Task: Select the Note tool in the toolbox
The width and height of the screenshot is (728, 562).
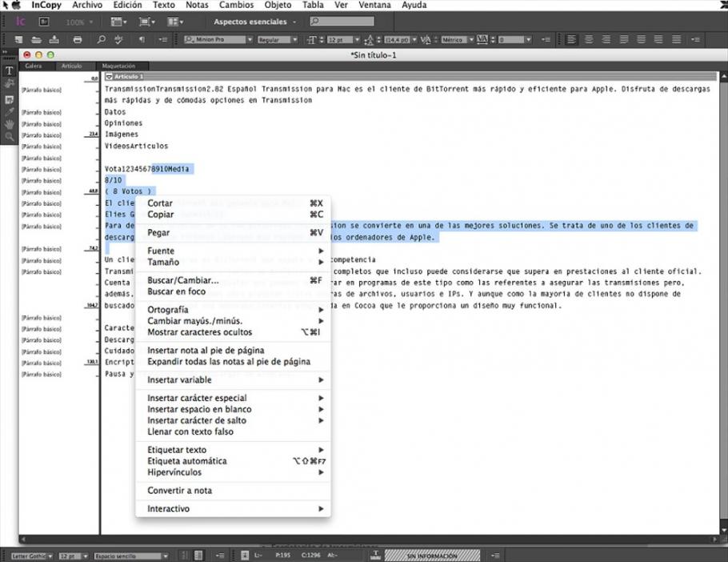Action: [x=10, y=98]
